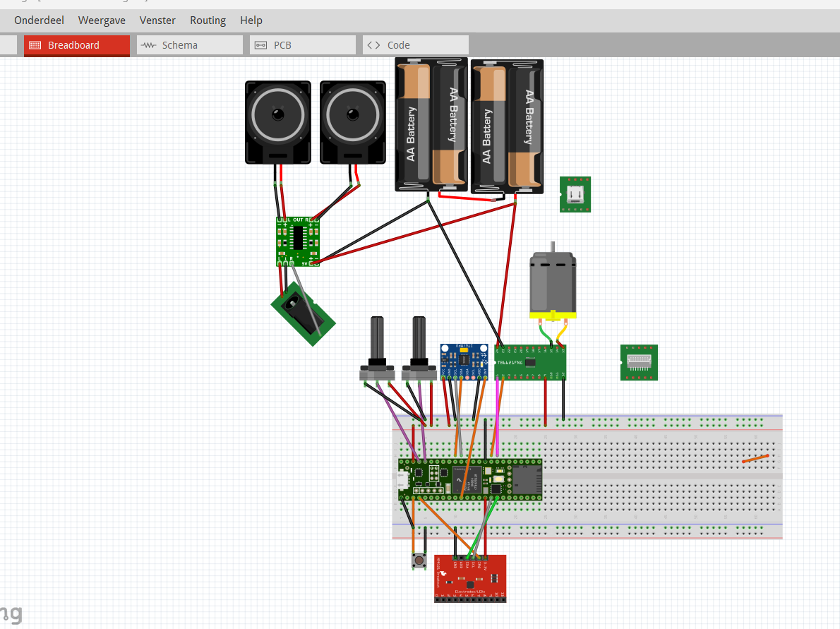Select the green audio amplifier board

coord(298,241)
